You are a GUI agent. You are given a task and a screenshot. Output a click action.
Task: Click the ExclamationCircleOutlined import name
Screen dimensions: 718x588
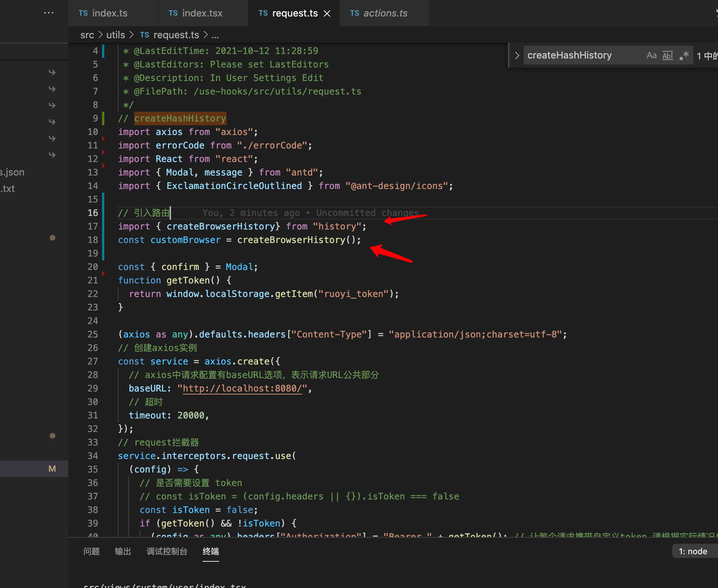pos(234,186)
